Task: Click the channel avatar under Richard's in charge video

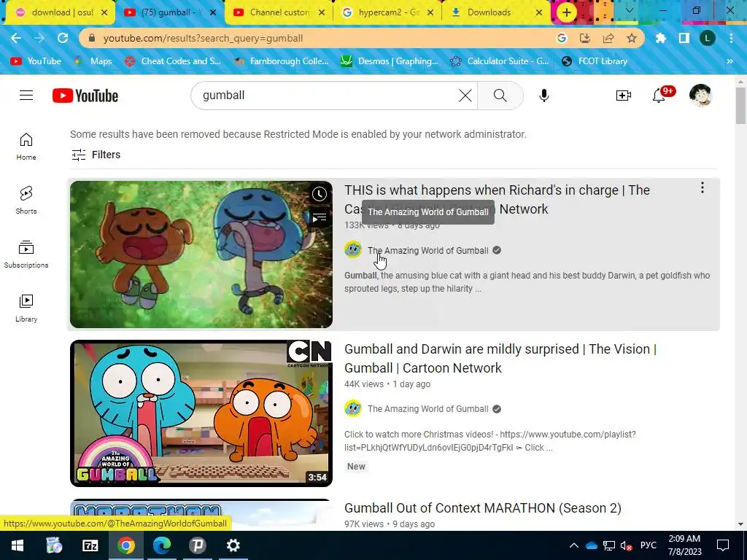Action: pos(353,250)
